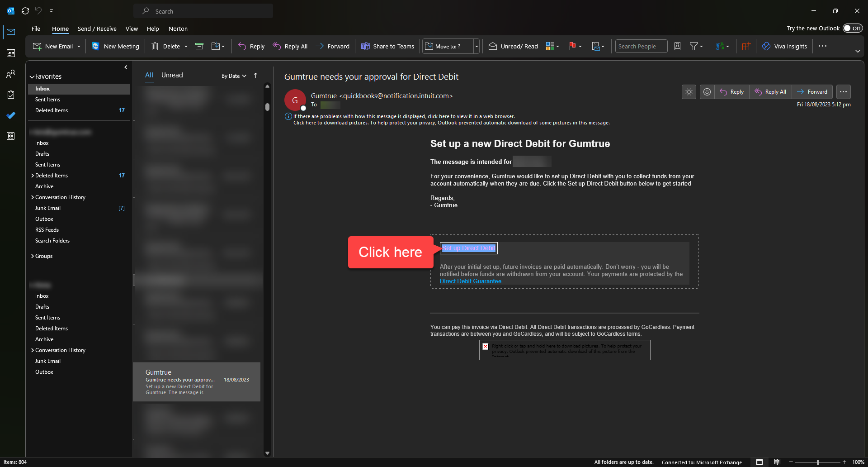
Task: Customize Quick Access Toolbar dropdown
Action: click(51, 10)
